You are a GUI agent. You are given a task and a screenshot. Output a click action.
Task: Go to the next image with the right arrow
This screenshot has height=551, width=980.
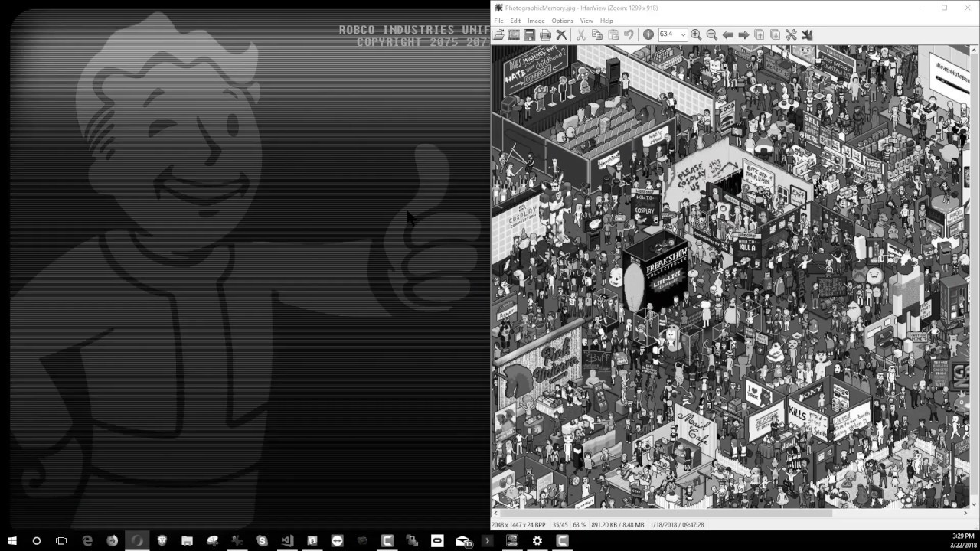pyautogui.click(x=743, y=34)
